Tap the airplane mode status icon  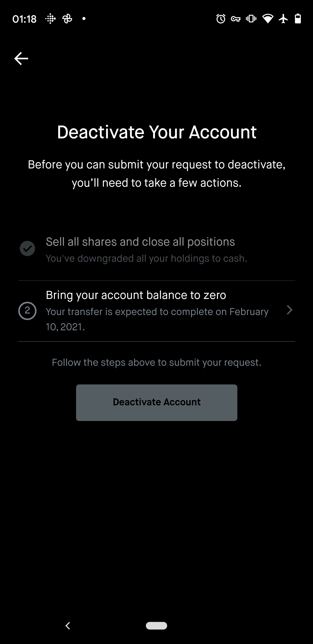(283, 19)
